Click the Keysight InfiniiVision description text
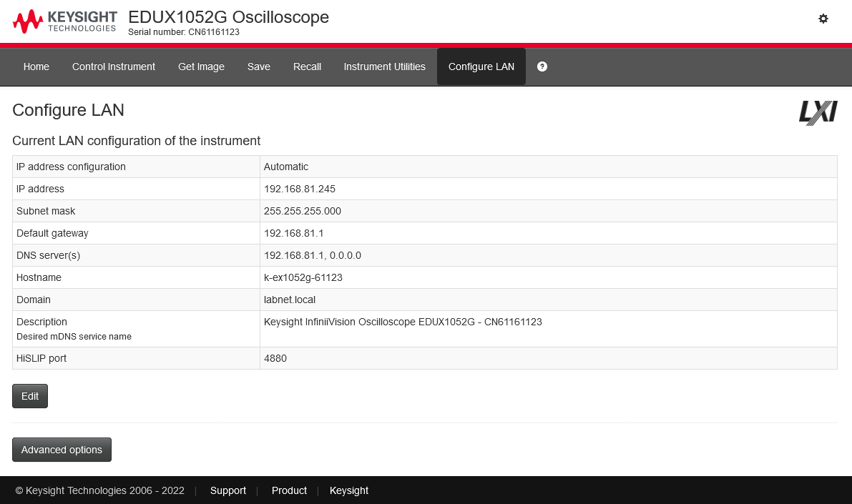The image size is (852, 504). tap(403, 322)
